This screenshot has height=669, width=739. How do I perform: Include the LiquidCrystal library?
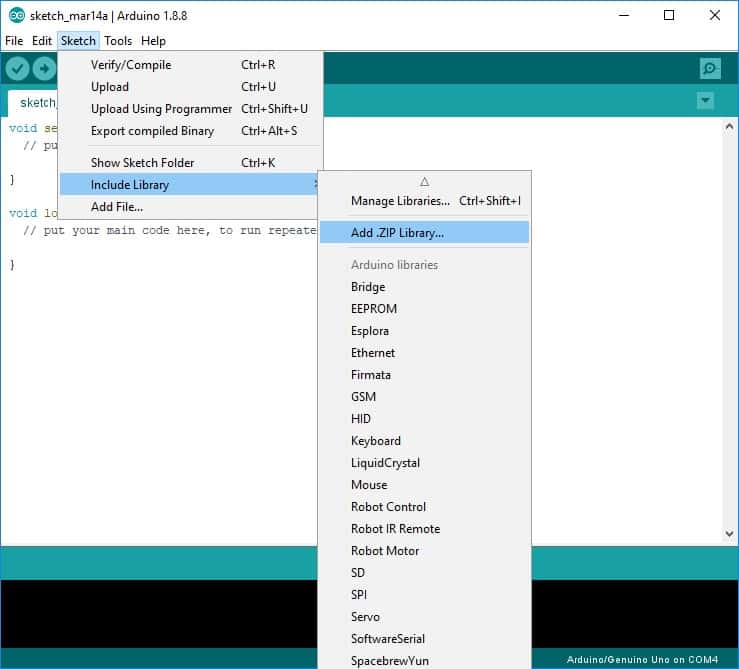424,463
